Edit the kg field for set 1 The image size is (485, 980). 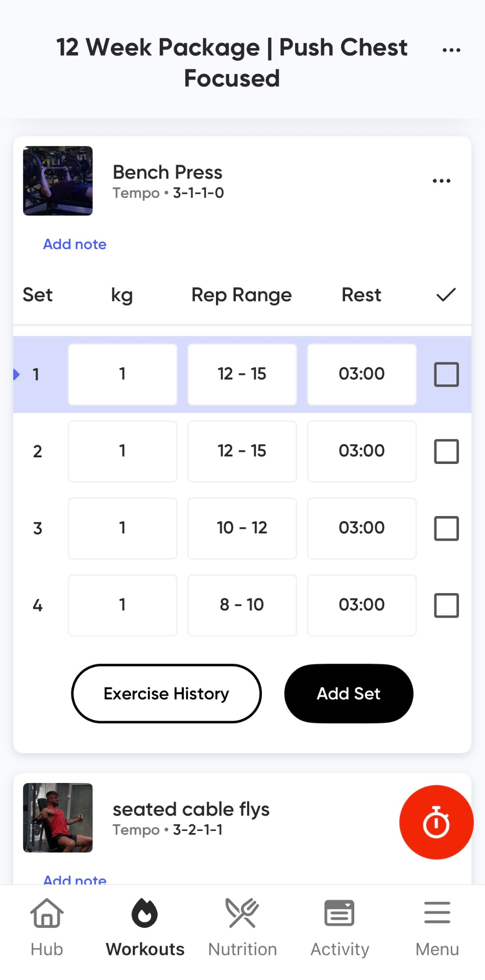(123, 374)
